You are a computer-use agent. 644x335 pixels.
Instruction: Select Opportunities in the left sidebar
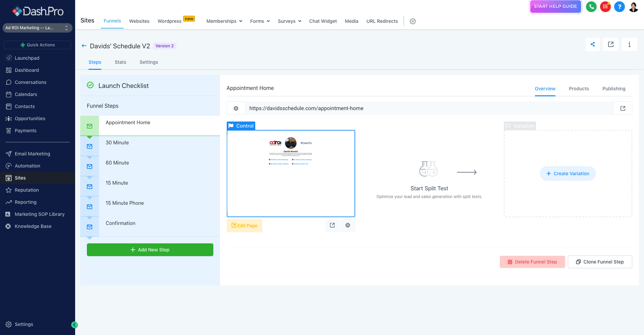tap(30, 118)
